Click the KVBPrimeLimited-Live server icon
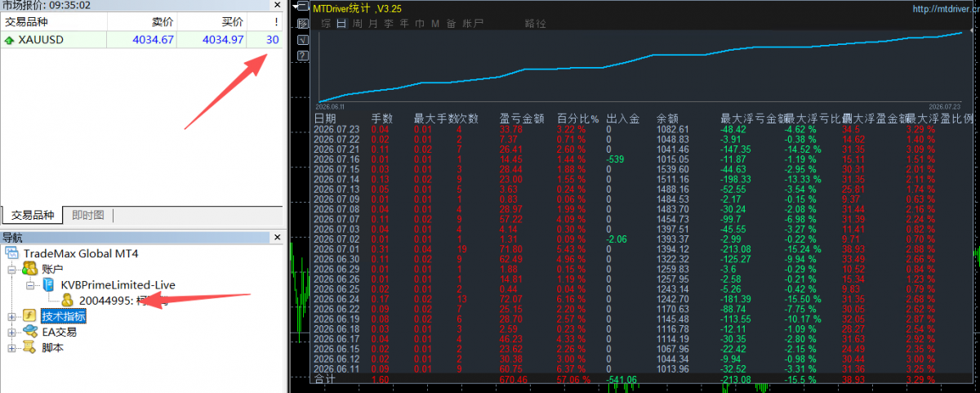This screenshot has height=393, width=980. point(50,284)
